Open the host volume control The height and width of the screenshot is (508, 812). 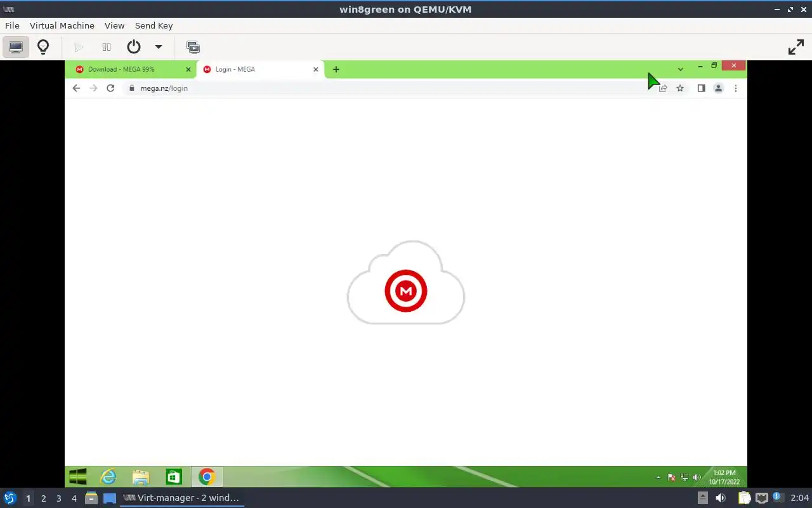pyautogui.click(x=721, y=498)
